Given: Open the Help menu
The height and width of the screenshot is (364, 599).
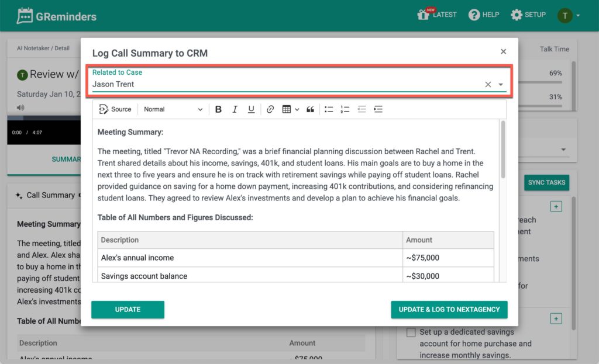Looking at the screenshot, I should point(483,15).
